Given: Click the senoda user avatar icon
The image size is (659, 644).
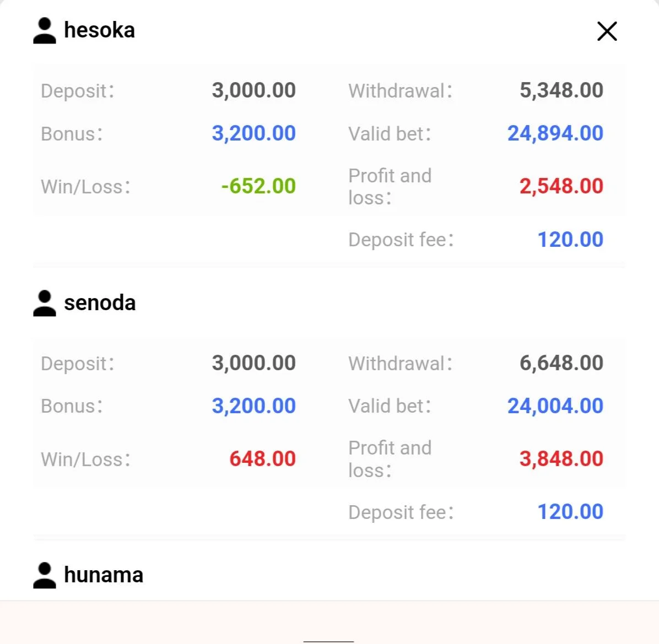Looking at the screenshot, I should 45,303.
